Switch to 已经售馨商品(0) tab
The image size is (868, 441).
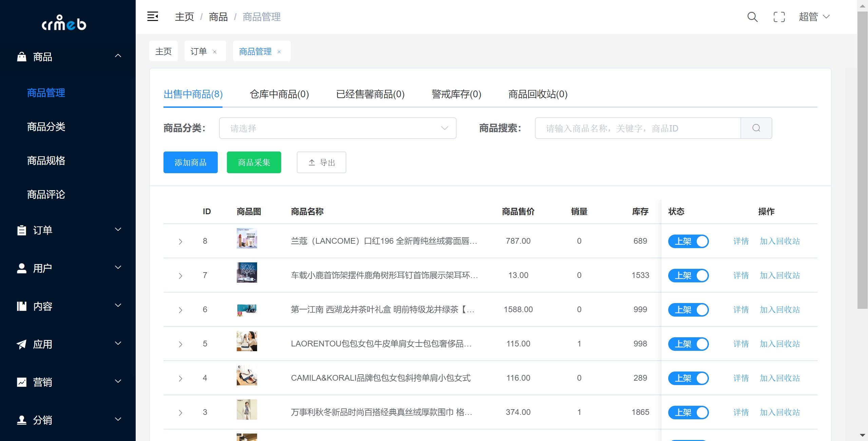[x=370, y=94]
